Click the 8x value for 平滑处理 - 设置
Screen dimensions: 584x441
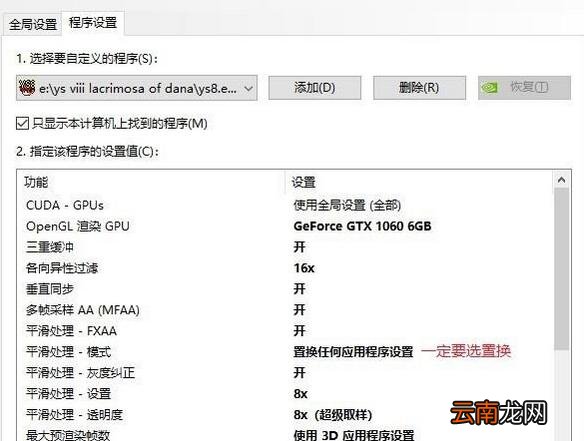[300, 394]
